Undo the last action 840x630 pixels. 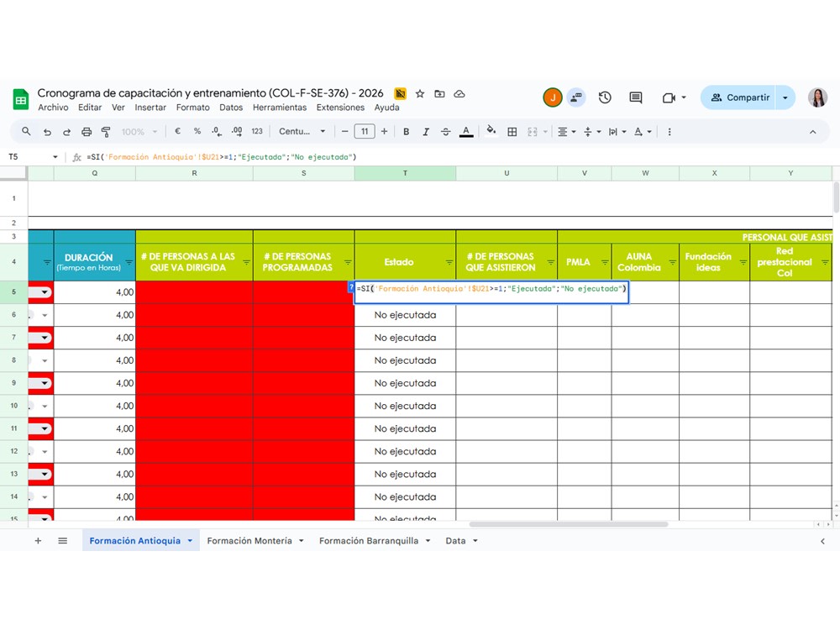(x=47, y=132)
